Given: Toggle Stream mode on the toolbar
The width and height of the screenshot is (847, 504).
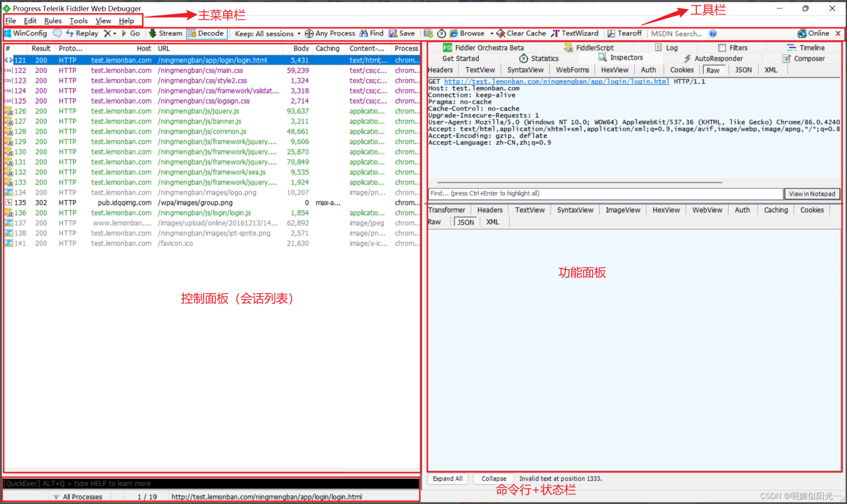Looking at the screenshot, I should coord(165,33).
